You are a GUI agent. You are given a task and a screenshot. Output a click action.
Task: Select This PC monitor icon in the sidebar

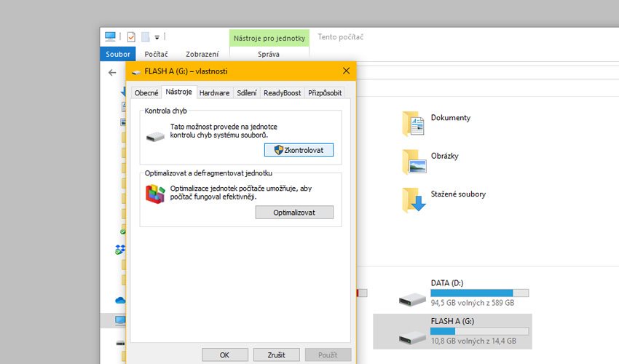(x=120, y=320)
